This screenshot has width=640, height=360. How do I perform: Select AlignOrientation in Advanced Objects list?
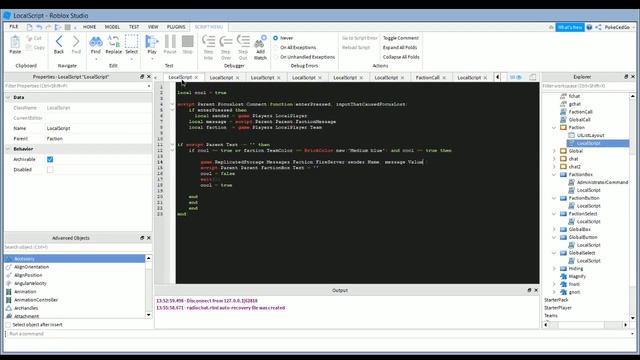pos(31,267)
